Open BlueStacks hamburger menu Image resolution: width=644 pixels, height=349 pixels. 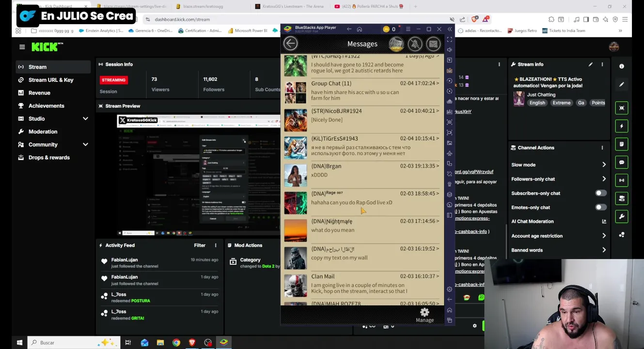click(x=408, y=29)
